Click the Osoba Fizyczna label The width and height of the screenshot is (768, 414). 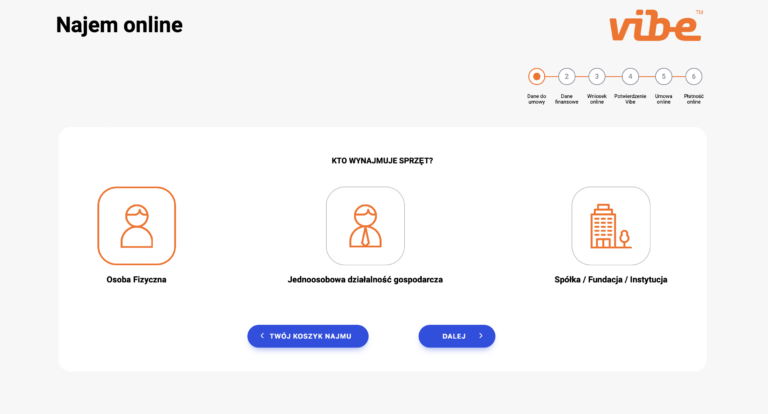(x=136, y=280)
